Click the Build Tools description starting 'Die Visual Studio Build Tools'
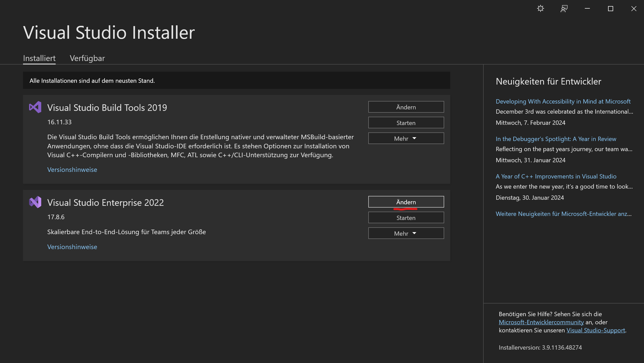 click(x=200, y=146)
